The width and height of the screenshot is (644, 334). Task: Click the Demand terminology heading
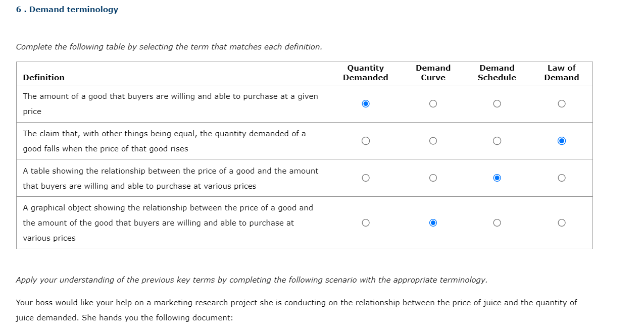click(67, 9)
